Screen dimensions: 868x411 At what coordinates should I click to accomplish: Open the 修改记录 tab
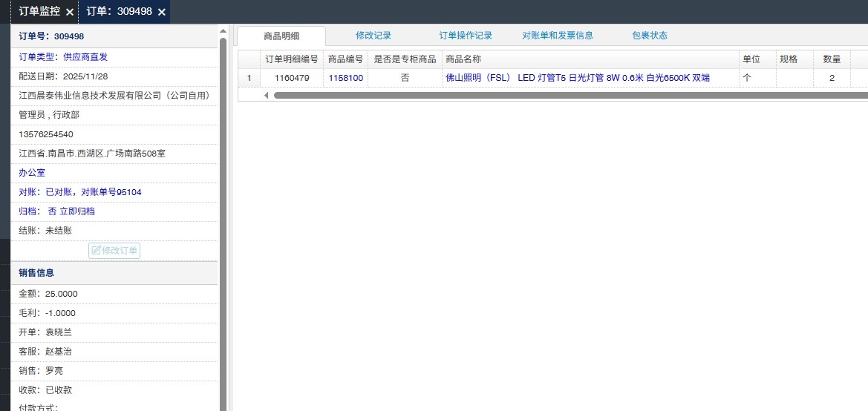coord(373,36)
